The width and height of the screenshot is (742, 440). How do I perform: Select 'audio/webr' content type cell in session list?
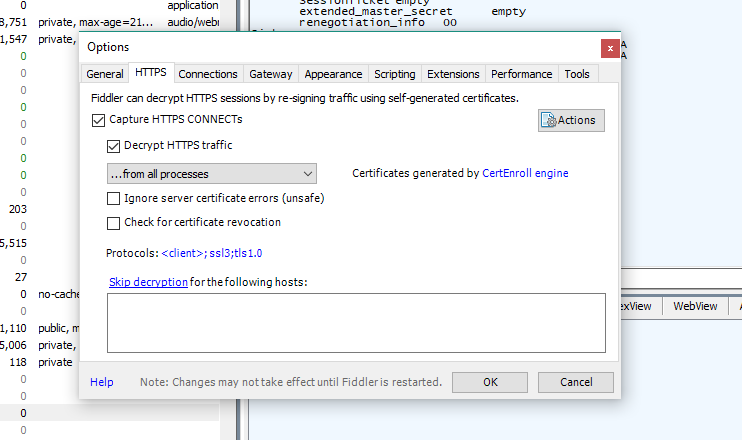(193, 22)
